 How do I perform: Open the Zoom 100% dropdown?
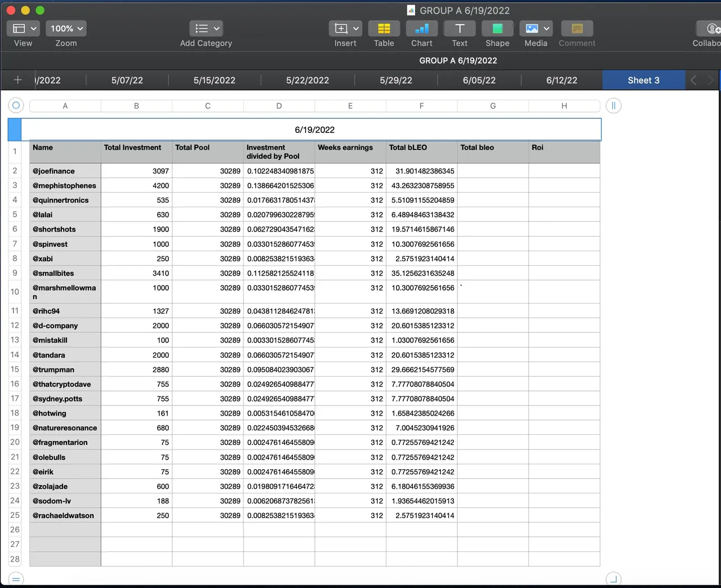coord(66,28)
